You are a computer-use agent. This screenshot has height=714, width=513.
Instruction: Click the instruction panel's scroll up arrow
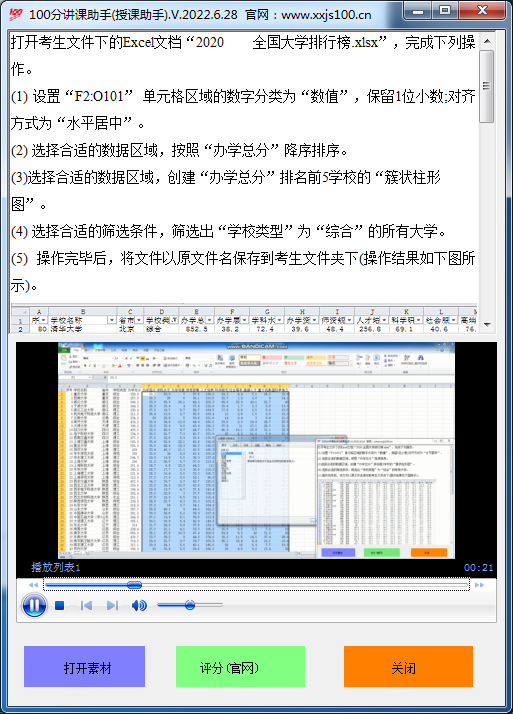[487, 41]
